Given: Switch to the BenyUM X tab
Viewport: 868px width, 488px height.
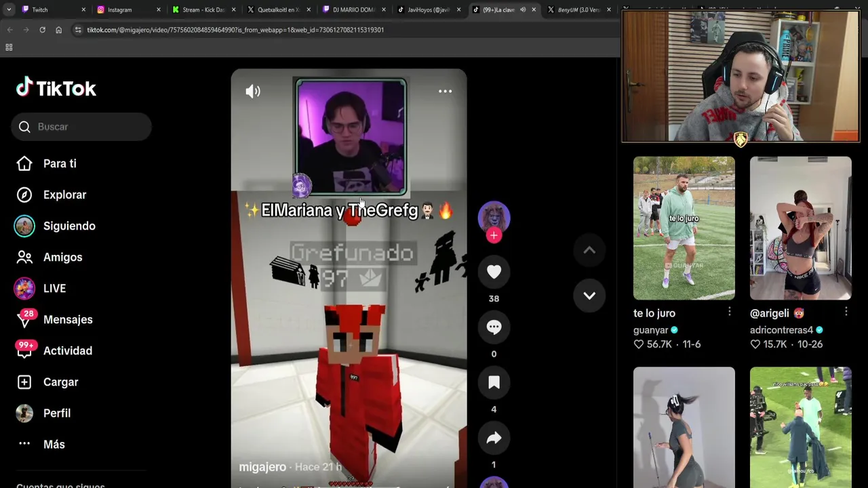Looking at the screenshot, I should (578, 9).
